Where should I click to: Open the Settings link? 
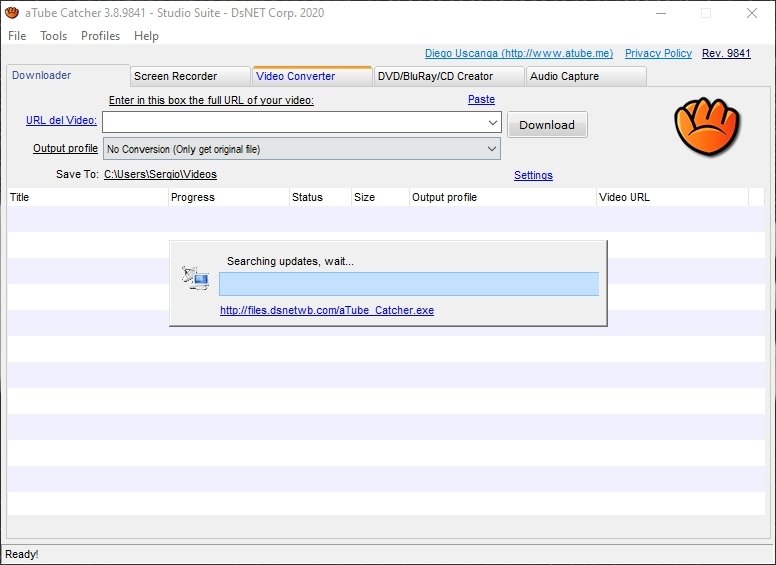point(533,175)
